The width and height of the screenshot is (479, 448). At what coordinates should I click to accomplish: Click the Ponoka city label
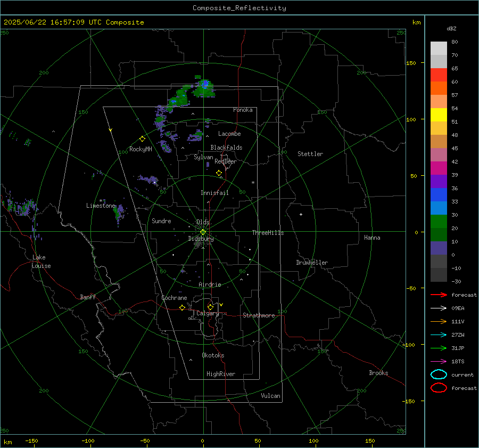pos(243,110)
